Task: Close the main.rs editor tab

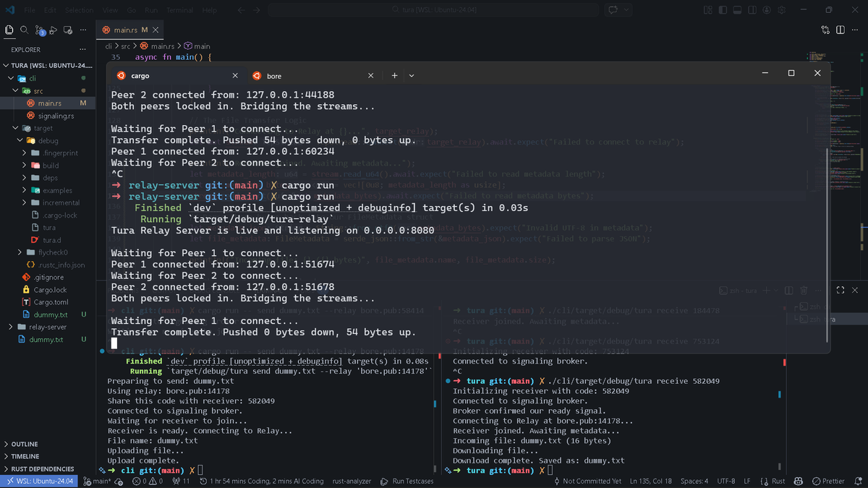Action: pyautogui.click(x=156, y=30)
